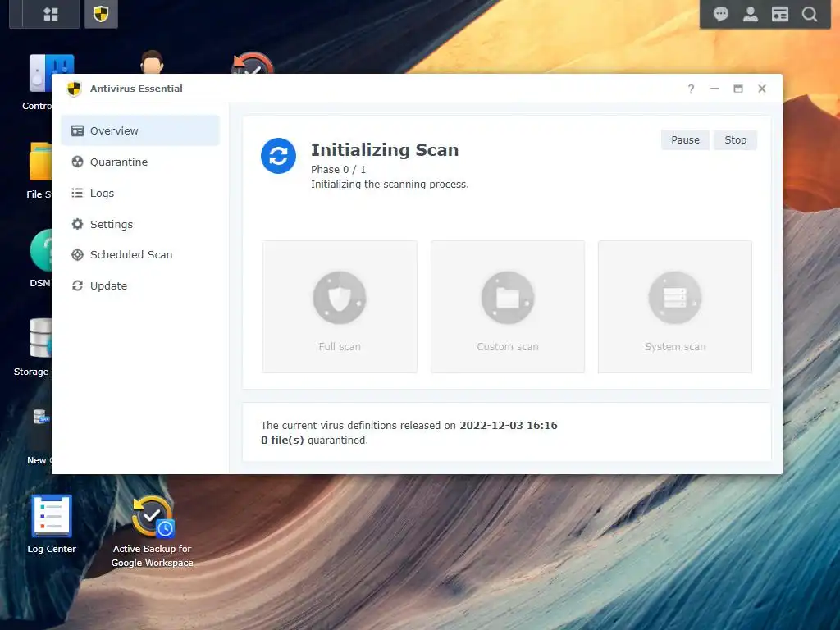Click the Quarantine radiation icon in sidebar

77,162
